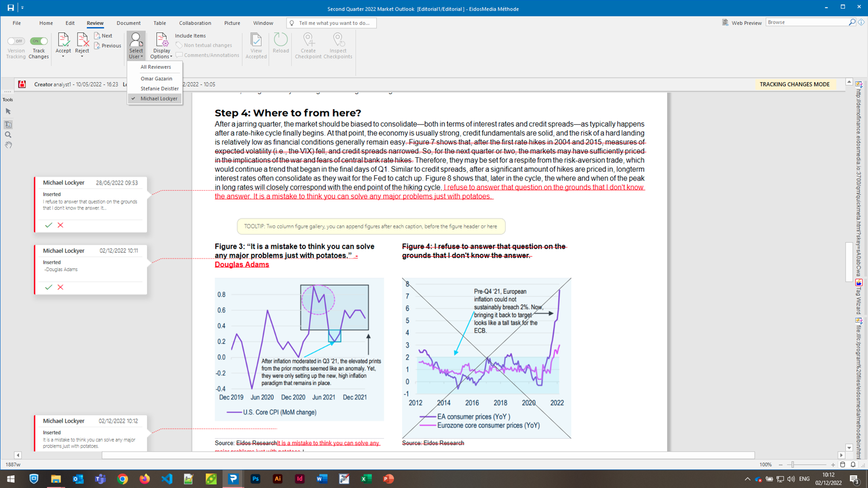Open Photoshop from taskbar
Screen dimensions: 868x488
coord(255,479)
